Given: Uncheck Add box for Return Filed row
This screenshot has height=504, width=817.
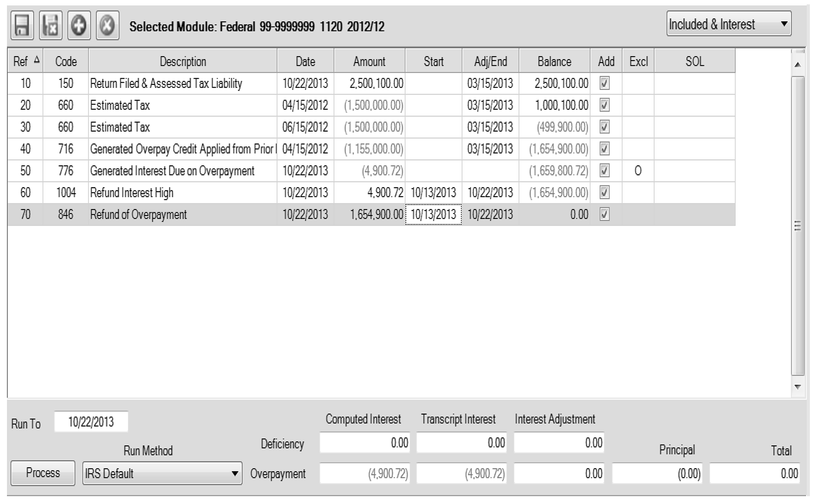Looking at the screenshot, I should click(x=604, y=84).
